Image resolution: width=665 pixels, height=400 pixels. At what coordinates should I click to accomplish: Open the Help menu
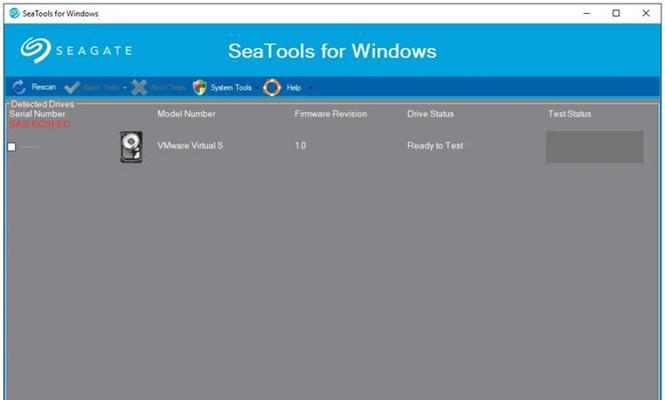coord(293,87)
